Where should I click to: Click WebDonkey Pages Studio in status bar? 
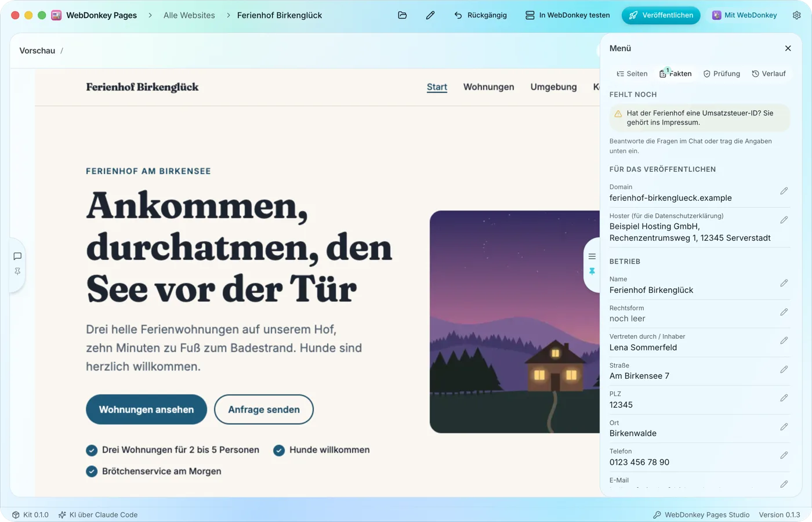701,514
